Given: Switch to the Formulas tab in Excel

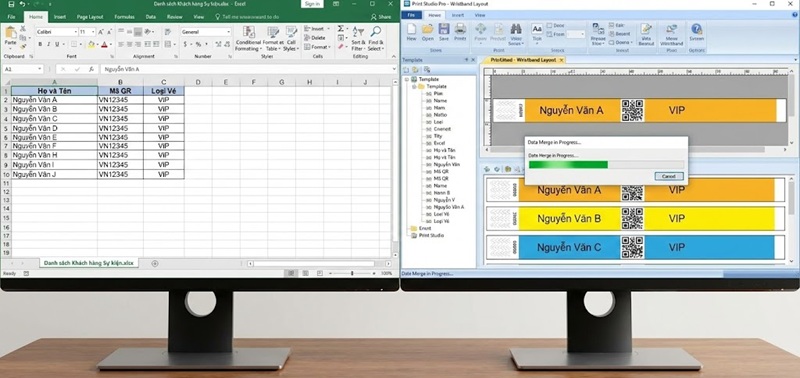Looking at the screenshot, I should click(x=124, y=17).
